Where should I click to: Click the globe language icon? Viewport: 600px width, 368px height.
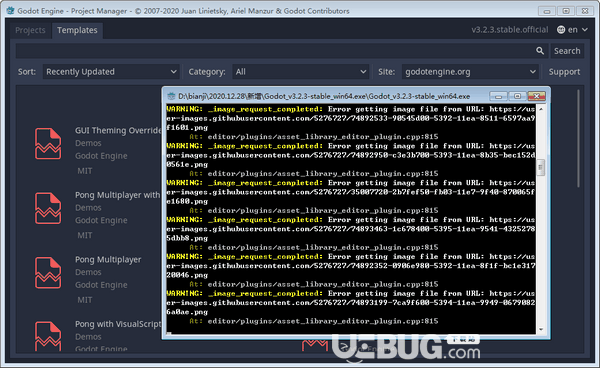click(561, 29)
